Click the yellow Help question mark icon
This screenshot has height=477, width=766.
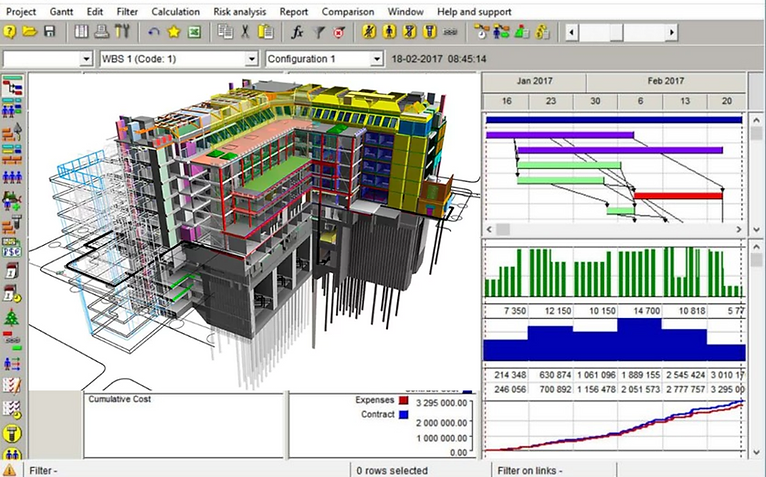(x=10, y=32)
